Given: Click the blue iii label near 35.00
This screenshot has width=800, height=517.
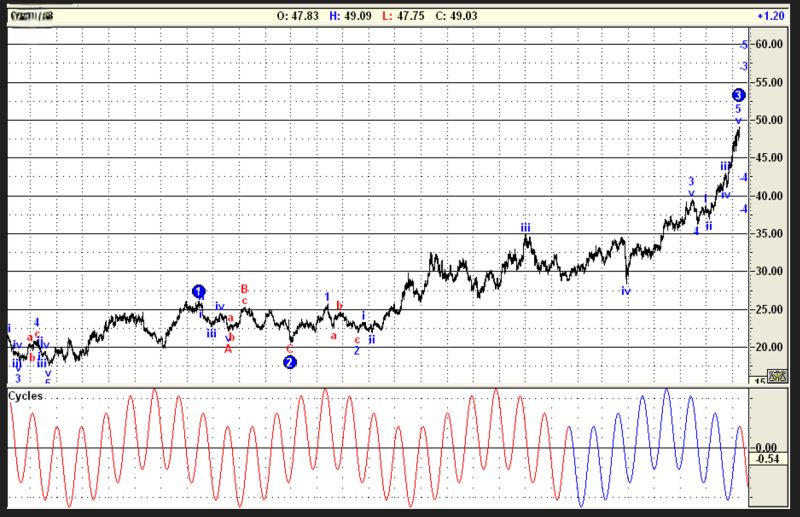Looking at the screenshot, I should 525,228.
